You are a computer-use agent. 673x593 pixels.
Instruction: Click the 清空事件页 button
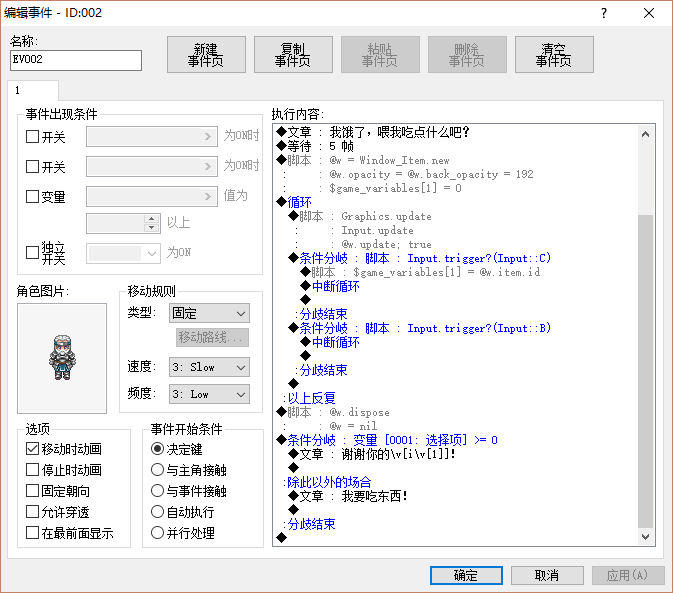pyautogui.click(x=554, y=54)
